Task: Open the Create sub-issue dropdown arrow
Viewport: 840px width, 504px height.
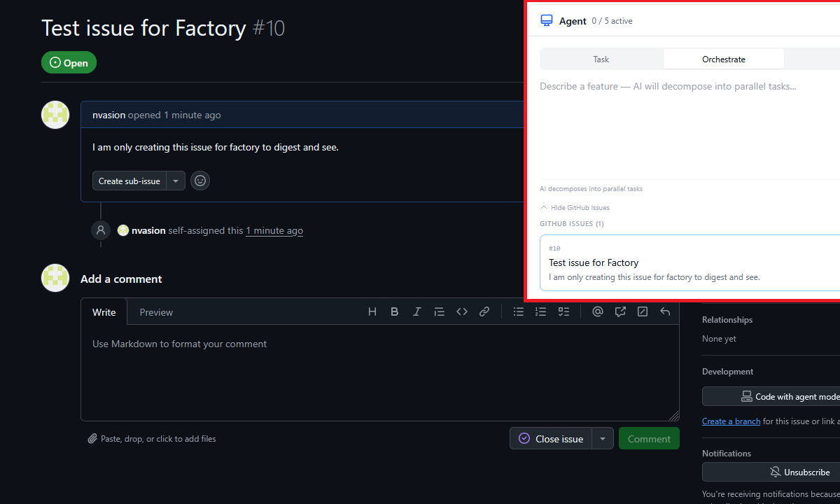Action: (x=176, y=181)
